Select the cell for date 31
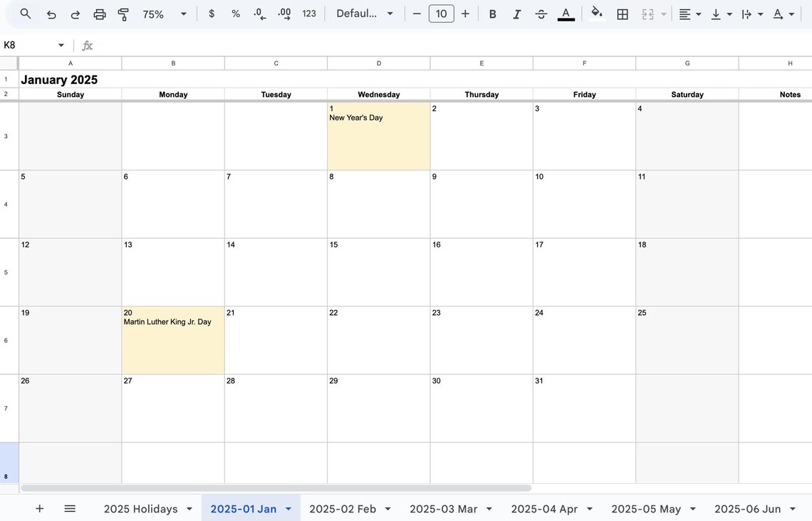Screen dimensions: 812x521 (x=584, y=408)
